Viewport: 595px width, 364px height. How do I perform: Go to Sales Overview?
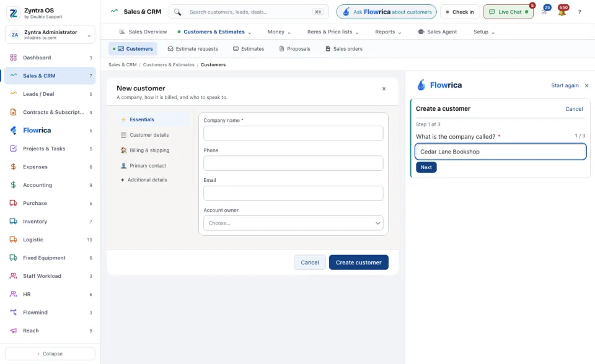tap(143, 32)
